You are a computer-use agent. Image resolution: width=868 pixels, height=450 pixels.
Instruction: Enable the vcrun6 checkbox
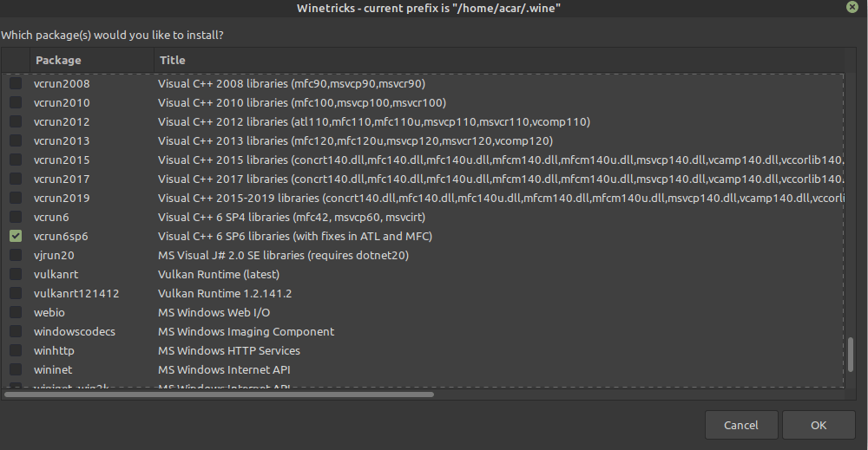click(16, 218)
